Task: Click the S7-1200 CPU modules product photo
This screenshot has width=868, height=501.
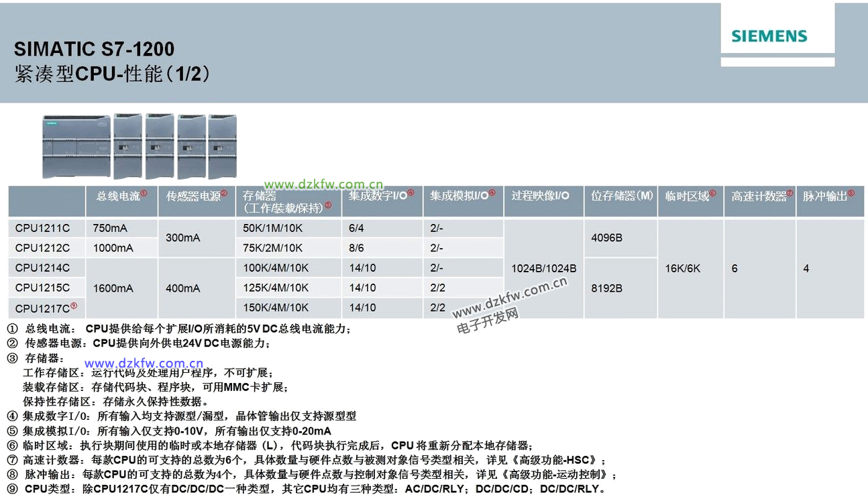Action: point(140,145)
